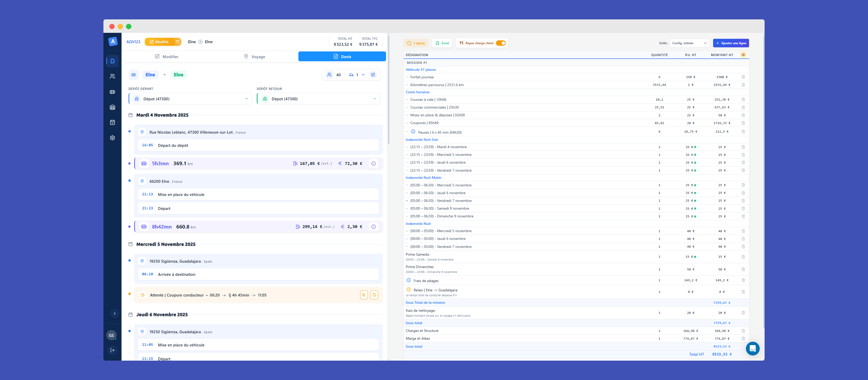This screenshot has width=868, height=380.
Task: Delete the Courses à vide line
Action: pyautogui.click(x=743, y=100)
